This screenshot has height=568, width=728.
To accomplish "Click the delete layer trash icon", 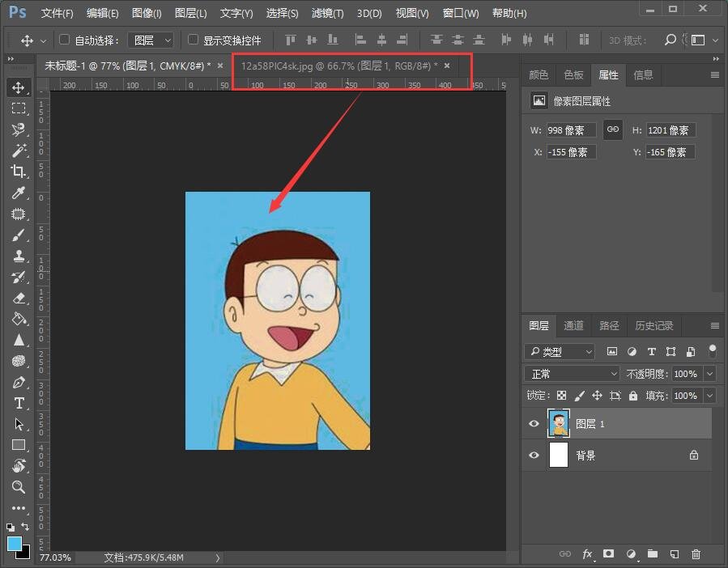I will tap(696, 554).
